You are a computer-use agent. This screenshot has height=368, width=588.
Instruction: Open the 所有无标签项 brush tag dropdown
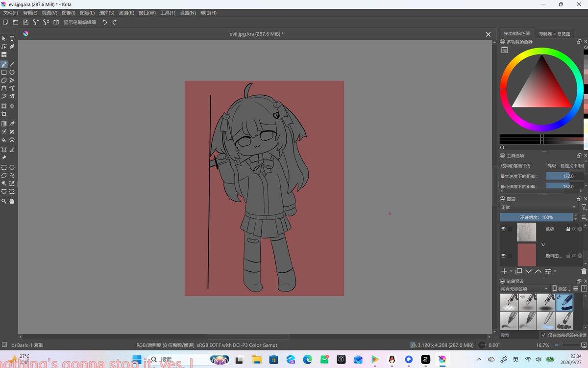(x=524, y=289)
